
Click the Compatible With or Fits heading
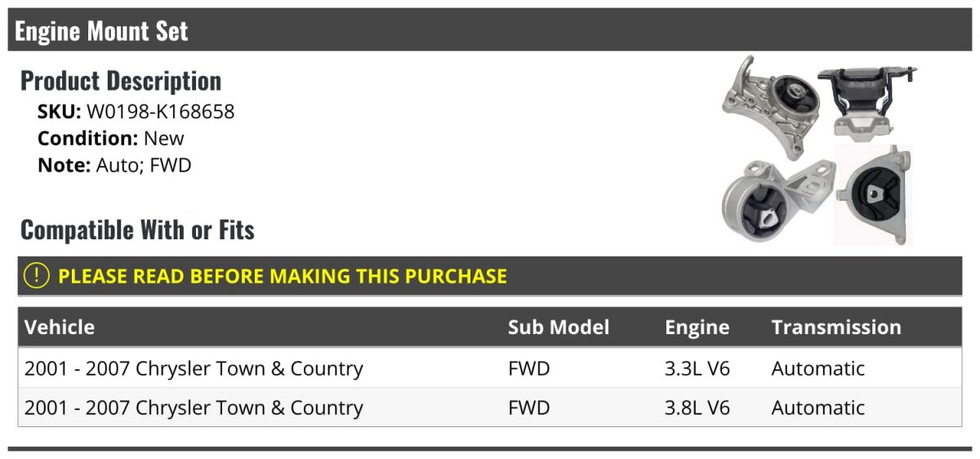point(137,230)
